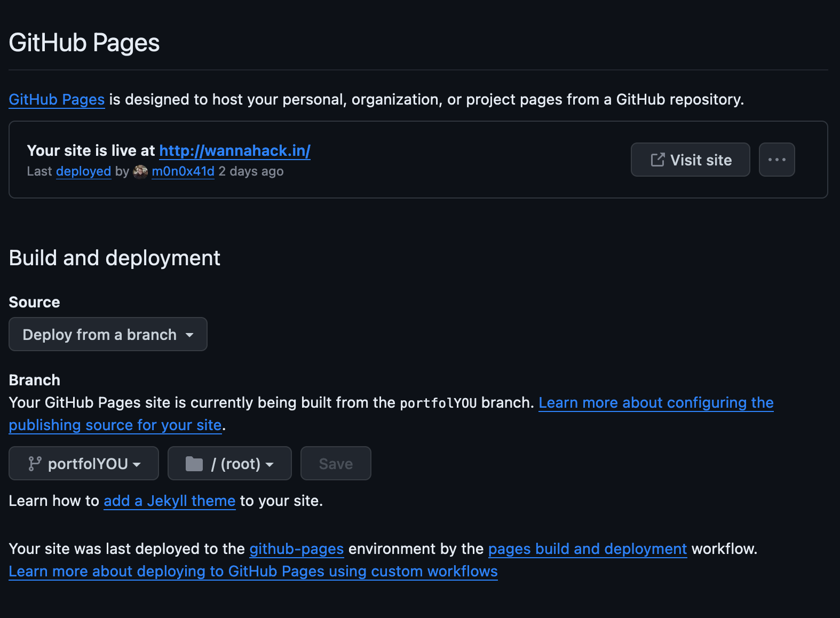Click the Save button
Viewport: 840px width, 618px height.
point(336,463)
